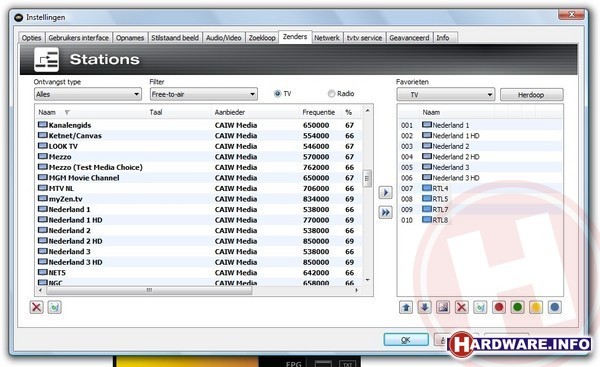Screen dimensions: 600x367
Task: Open the Filter dropdown showing Free-to-air
Action: point(204,94)
